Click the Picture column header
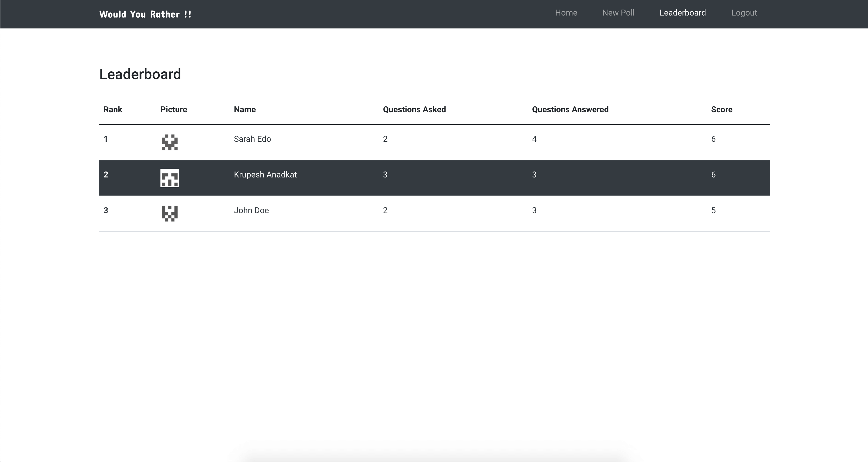The height and width of the screenshot is (462, 868). click(x=174, y=109)
